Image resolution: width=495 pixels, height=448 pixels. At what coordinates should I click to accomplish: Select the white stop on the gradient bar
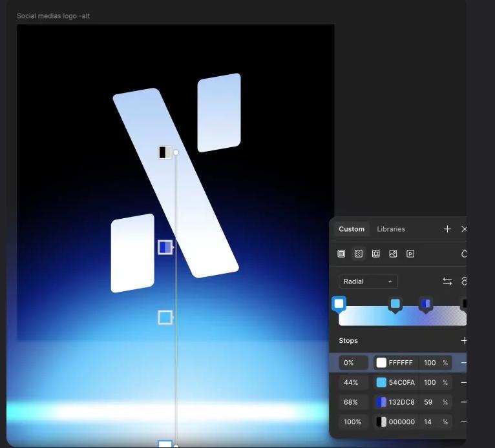coord(339,304)
